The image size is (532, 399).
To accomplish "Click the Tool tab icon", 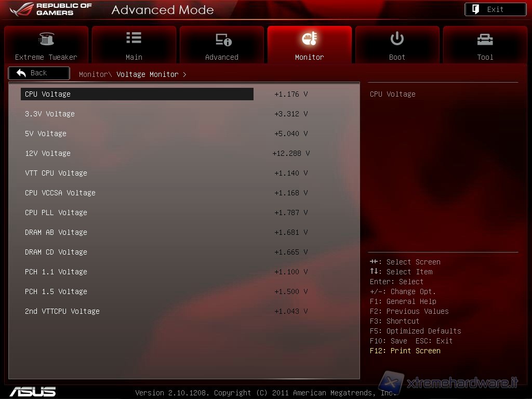I will click(x=485, y=39).
